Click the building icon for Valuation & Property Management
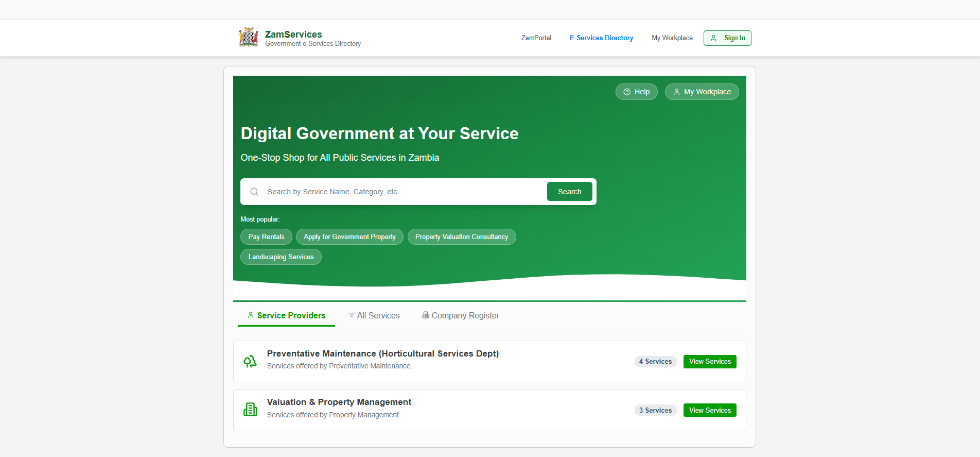This screenshot has width=980, height=457. coord(250,410)
